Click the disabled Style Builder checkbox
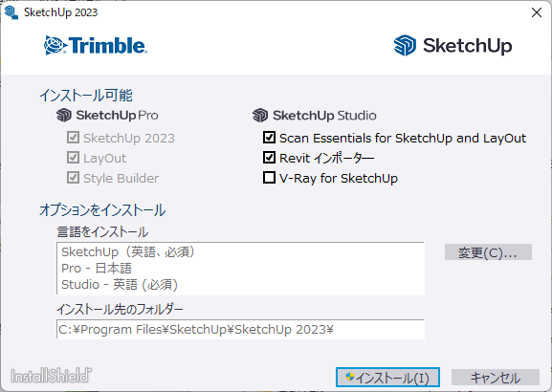Image resolution: width=552 pixels, height=392 pixels. point(73,177)
